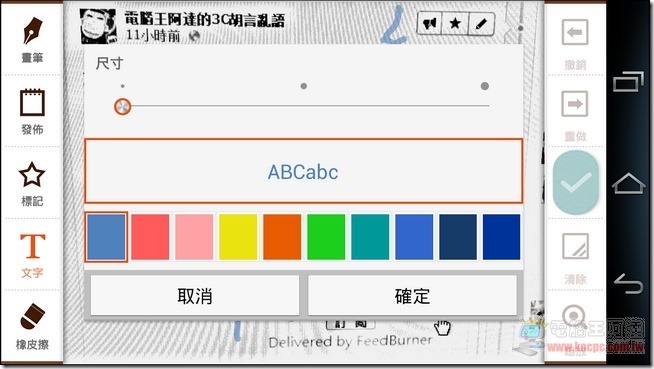654x369 pixels.
Task: Tap the pencil edit icon in post header
Action: coord(481,23)
